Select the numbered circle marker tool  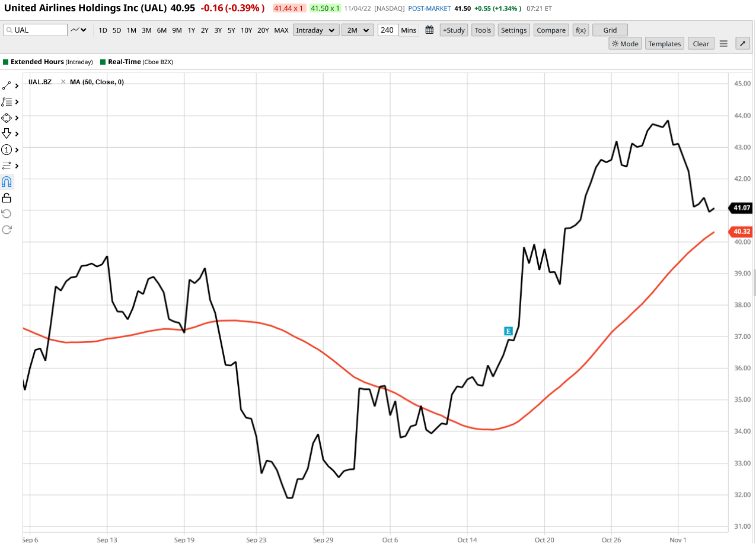point(7,150)
